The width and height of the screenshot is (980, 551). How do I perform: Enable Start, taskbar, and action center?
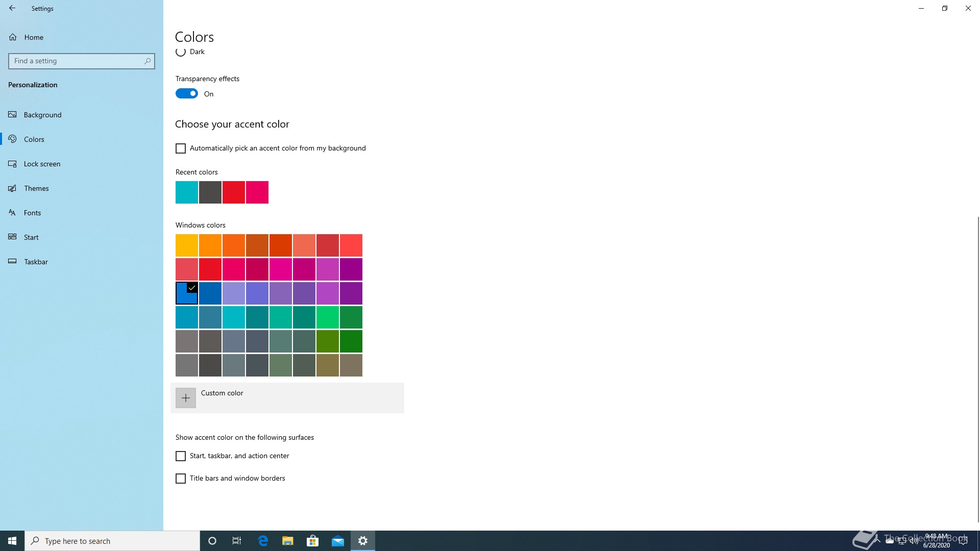181,456
